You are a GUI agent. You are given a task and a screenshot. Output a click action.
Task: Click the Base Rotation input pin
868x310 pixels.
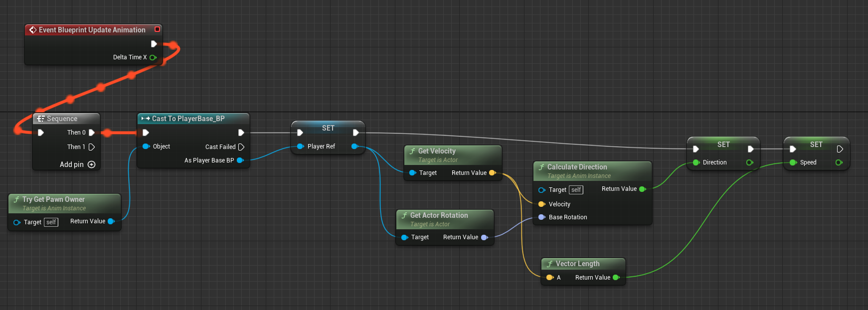541,217
